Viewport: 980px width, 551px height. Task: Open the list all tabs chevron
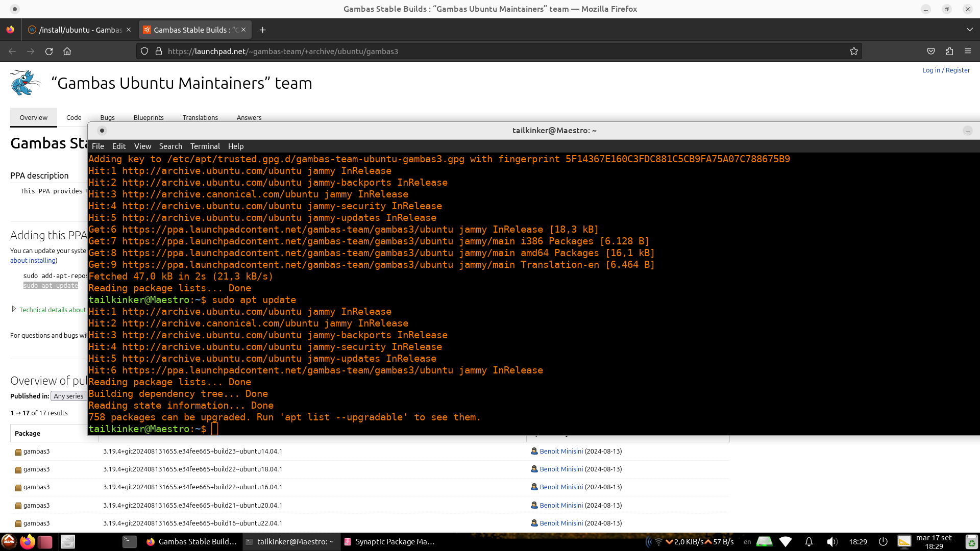[969, 30]
